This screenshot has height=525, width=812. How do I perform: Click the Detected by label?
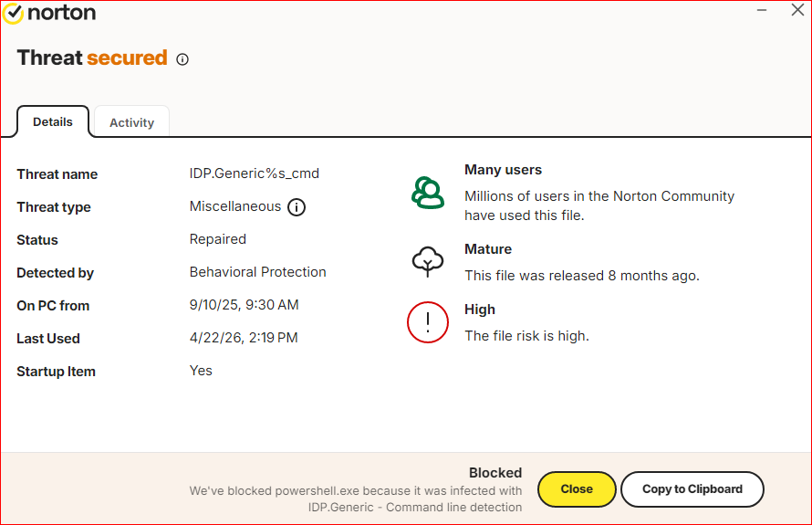(x=55, y=273)
